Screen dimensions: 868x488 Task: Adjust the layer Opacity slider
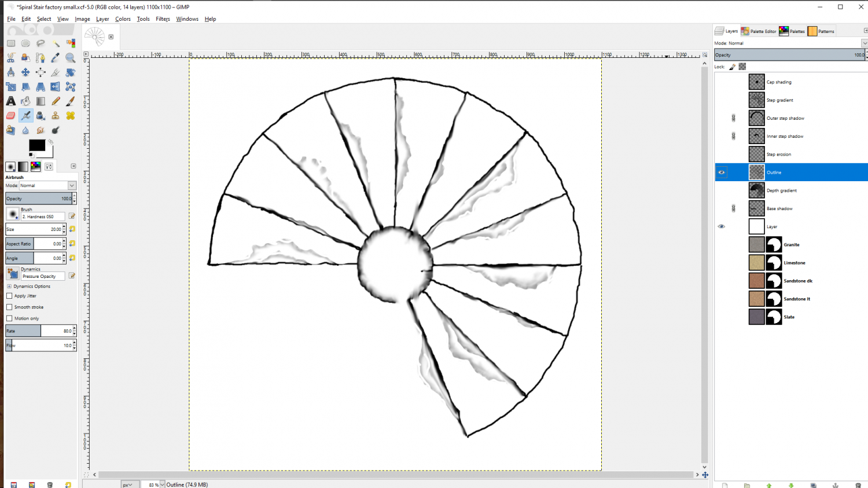pyautogui.click(x=790, y=55)
